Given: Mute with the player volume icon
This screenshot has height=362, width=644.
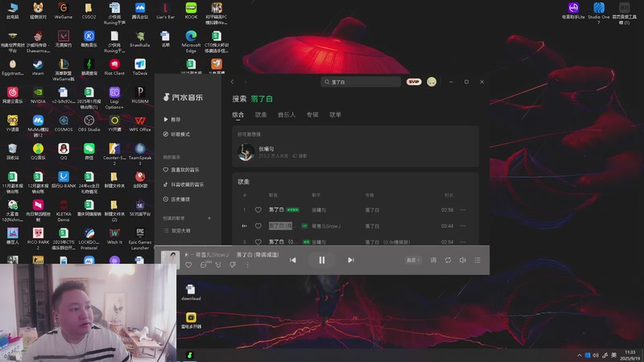Looking at the screenshot, I should (x=463, y=260).
